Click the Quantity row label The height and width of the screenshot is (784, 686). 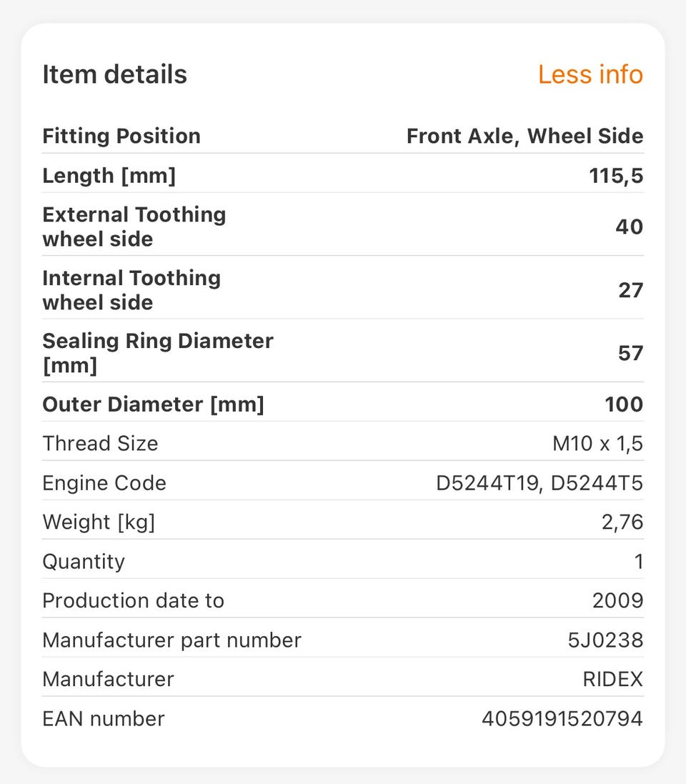coord(84,561)
